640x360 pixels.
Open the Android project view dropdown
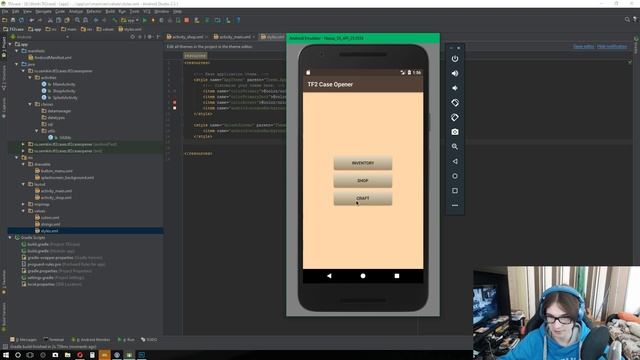(x=40, y=37)
